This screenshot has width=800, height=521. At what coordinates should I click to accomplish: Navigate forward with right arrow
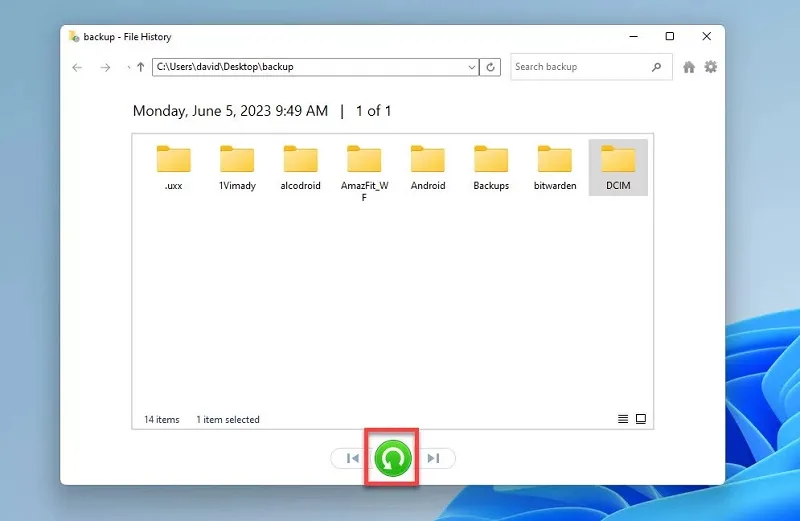click(x=105, y=67)
